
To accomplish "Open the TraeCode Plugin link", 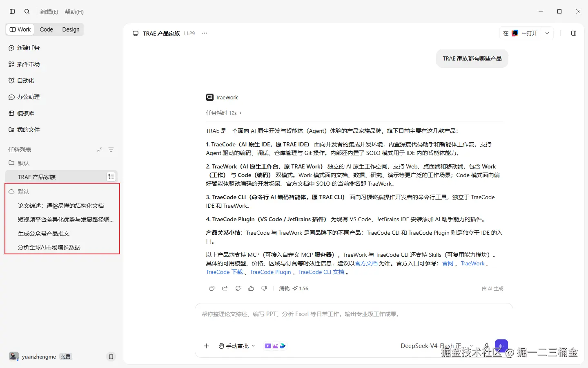I will pos(270,272).
